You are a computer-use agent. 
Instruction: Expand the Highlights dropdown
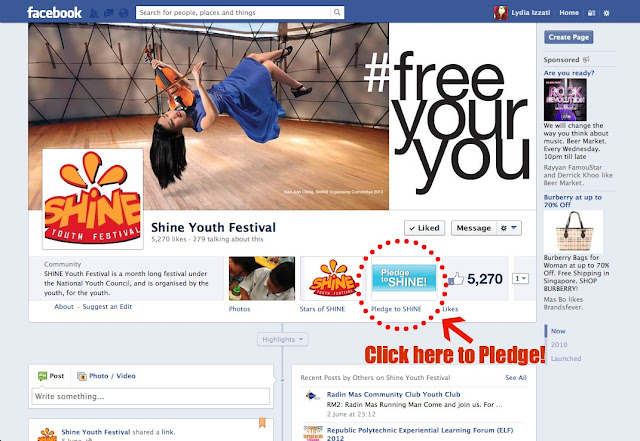pos(282,339)
